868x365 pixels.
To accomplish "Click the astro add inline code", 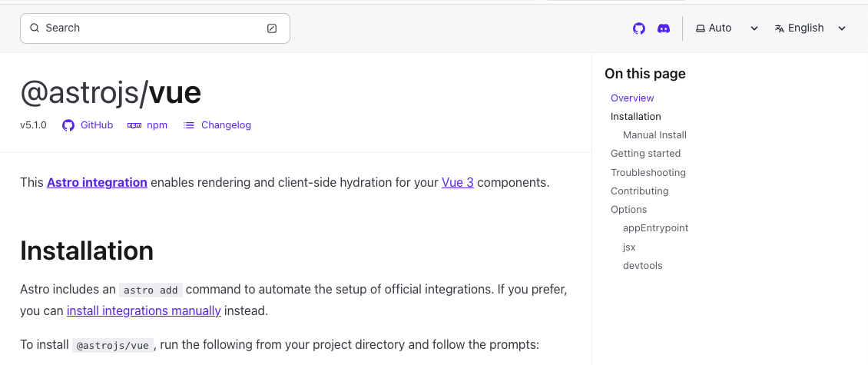I will (x=151, y=290).
